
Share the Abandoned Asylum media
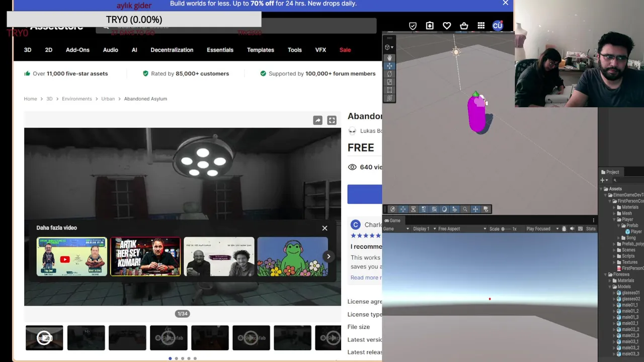pyautogui.click(x=317, y=120)
